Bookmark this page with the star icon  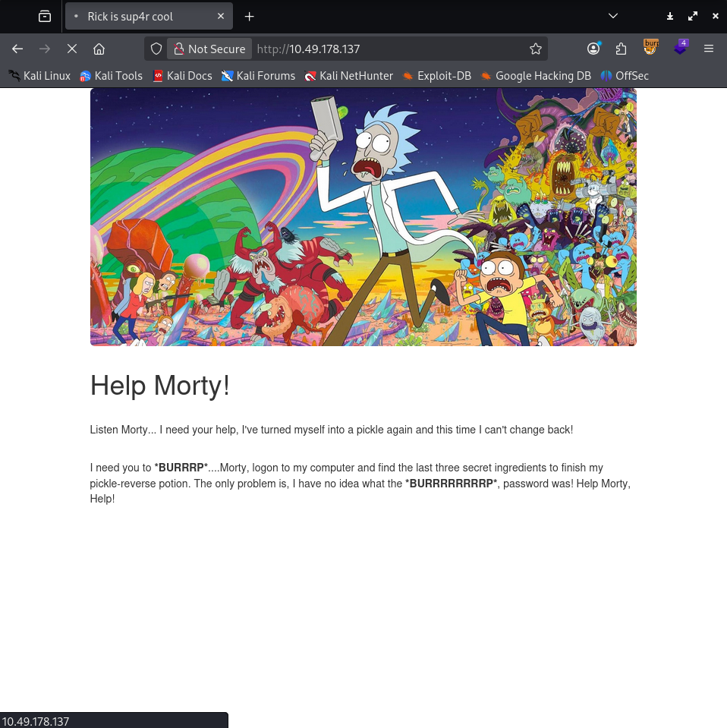click(x=536, y=49)
